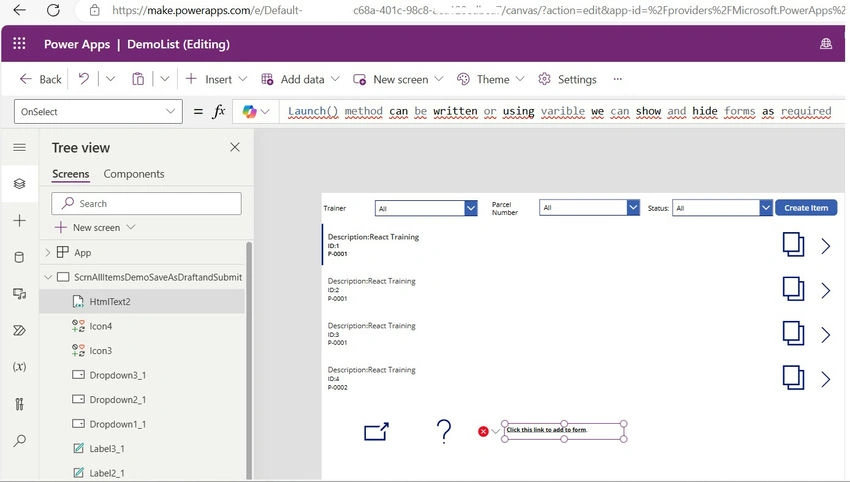Click the copy icon for ID:2 row
Viewport: 850px width, 482px height.
point(793,289)
